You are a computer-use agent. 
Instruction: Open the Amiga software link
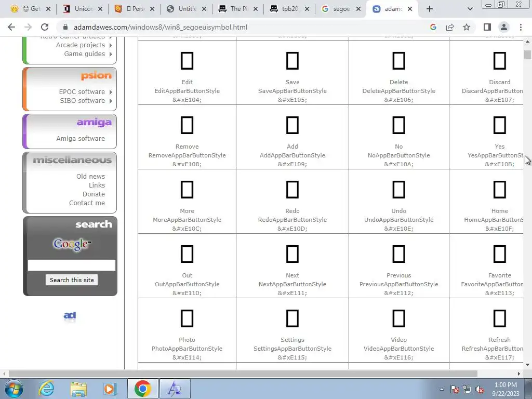[81, 138]
